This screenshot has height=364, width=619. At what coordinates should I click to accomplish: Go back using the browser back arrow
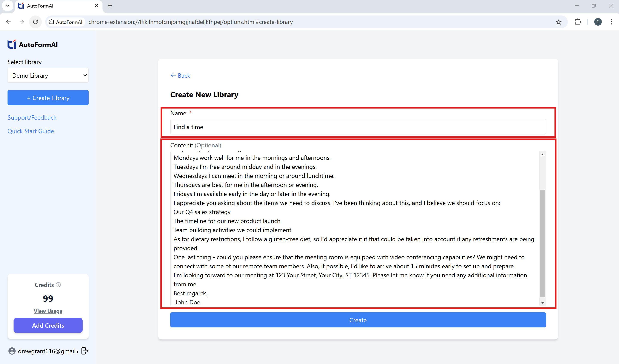(x=8, y=22)
